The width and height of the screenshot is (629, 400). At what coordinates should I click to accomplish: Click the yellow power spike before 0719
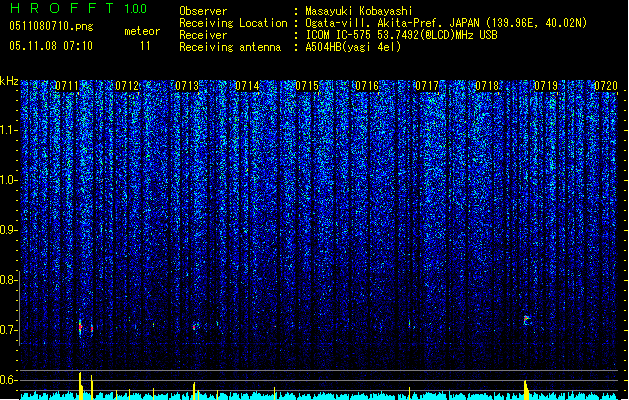pyautogui.click(x=526, y=390)
